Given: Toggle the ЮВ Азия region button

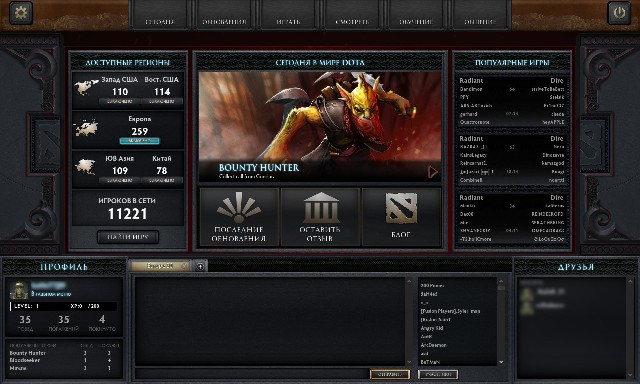Looking at the screenshot, I should (x=120, y=180).
